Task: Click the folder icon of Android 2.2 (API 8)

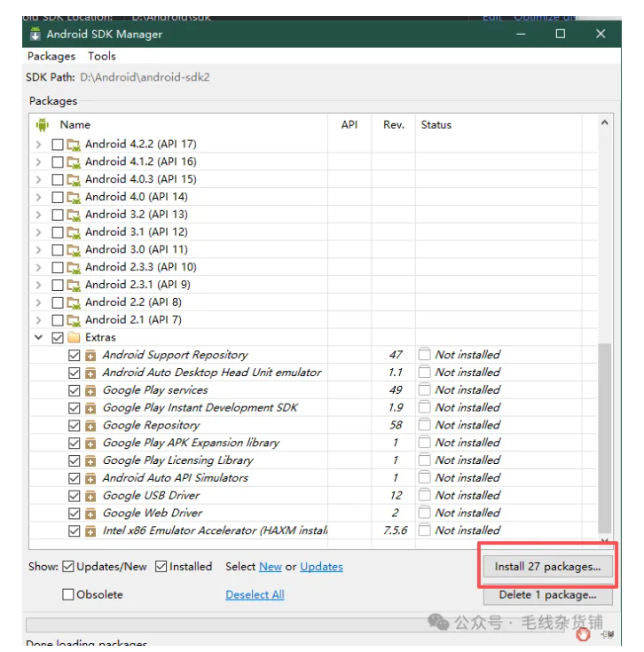Action: pyautogui.click(x=74, y=302)
